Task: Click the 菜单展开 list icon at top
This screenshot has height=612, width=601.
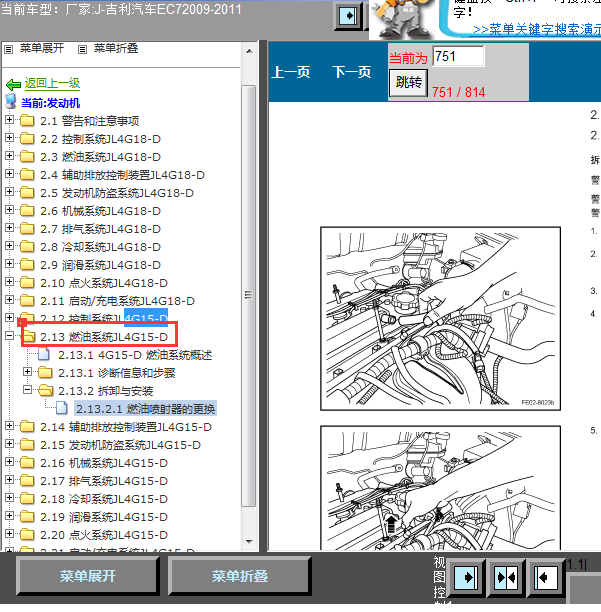Action: point(9,50)
